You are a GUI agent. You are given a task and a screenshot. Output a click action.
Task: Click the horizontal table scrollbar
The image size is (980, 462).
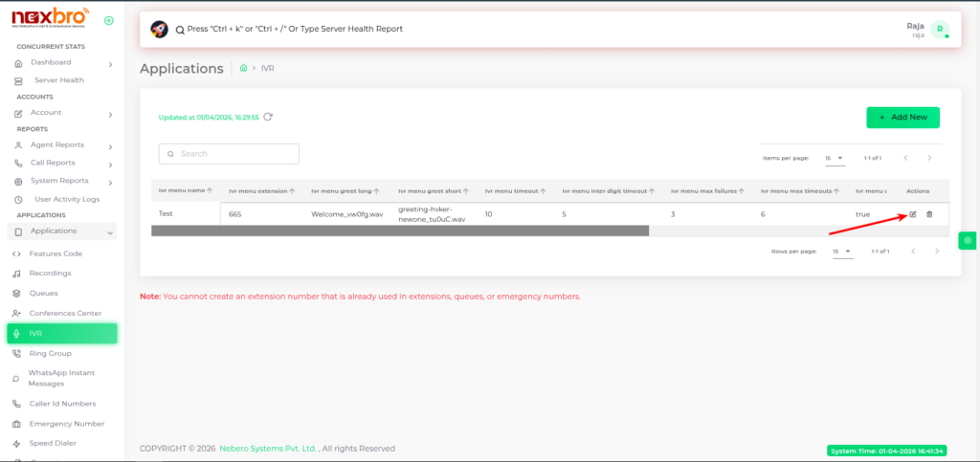tap(400, 231)
